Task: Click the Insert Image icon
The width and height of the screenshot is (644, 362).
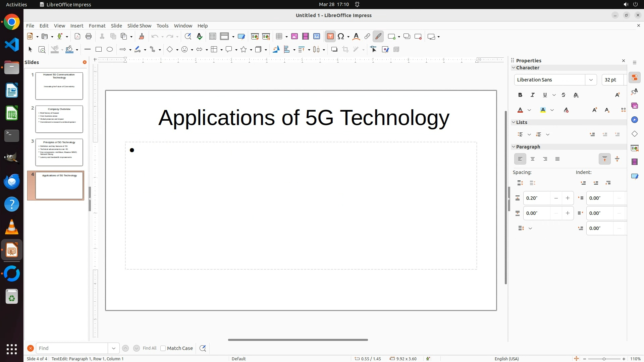Action: click(x=294, y=37)
